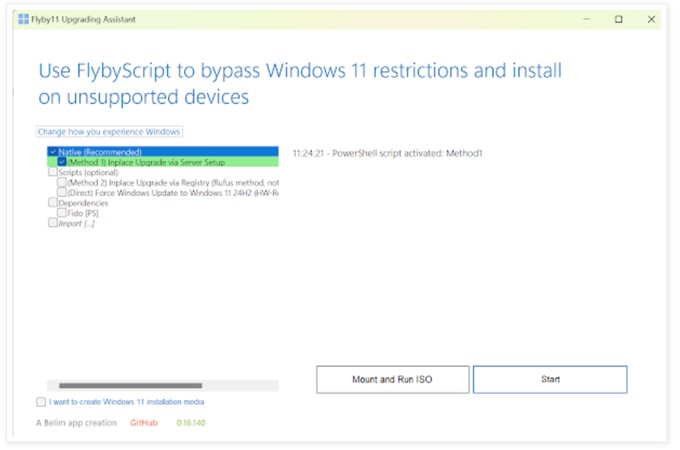Enable the Fido [PS] checkbox
This screenshot has width=680, height=450.
point(62,213)
